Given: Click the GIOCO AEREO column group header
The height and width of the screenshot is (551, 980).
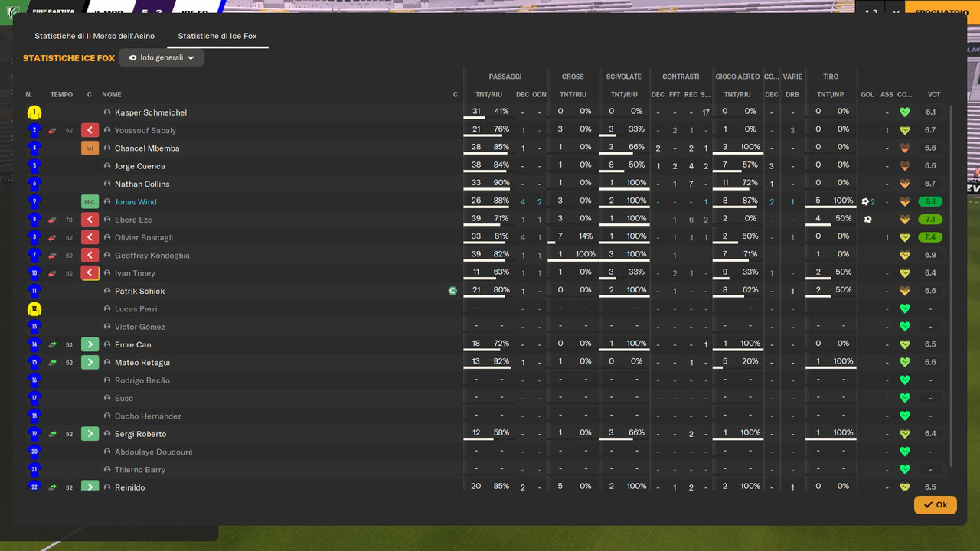Looking at the screenshot, I should tap(737, 77).
